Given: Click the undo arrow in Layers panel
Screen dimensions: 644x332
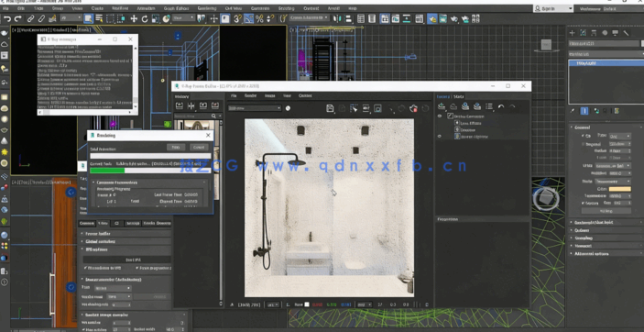Looking at the screenshot, I should (x=501, y=106).
